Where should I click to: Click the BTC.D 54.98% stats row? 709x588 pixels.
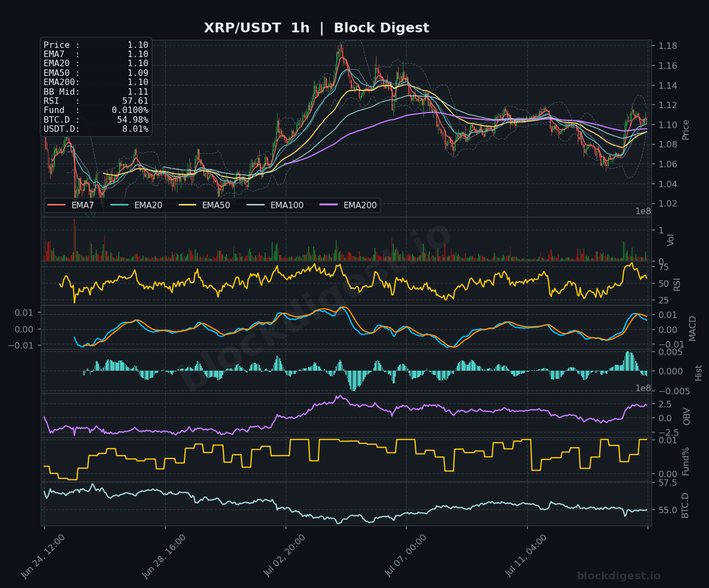[96, 120]
